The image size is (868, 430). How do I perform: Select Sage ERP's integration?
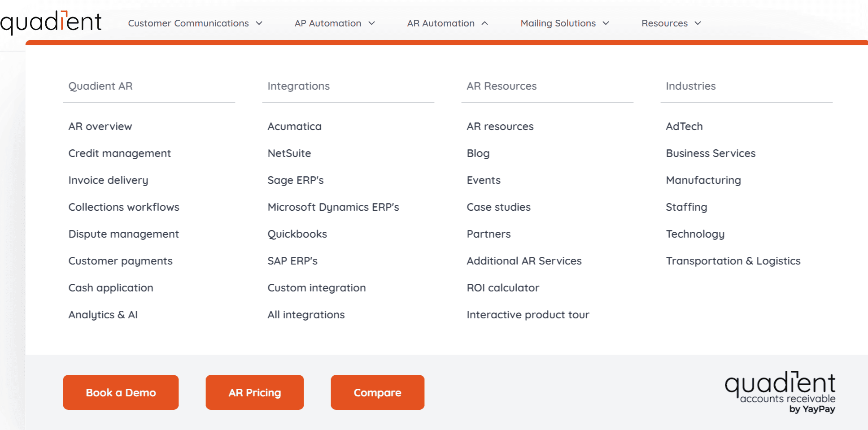pyautogui.click(x=295, y=180)
